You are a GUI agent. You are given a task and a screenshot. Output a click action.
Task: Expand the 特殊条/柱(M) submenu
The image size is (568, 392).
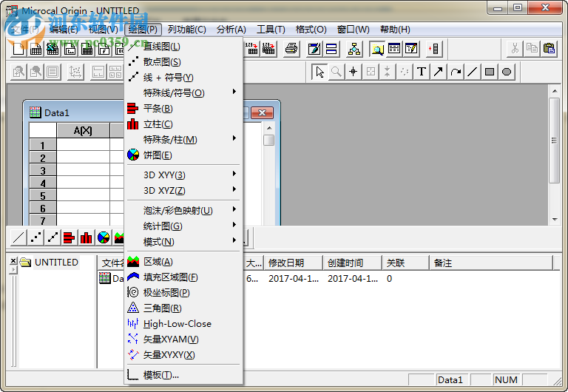tap(183, 140)
